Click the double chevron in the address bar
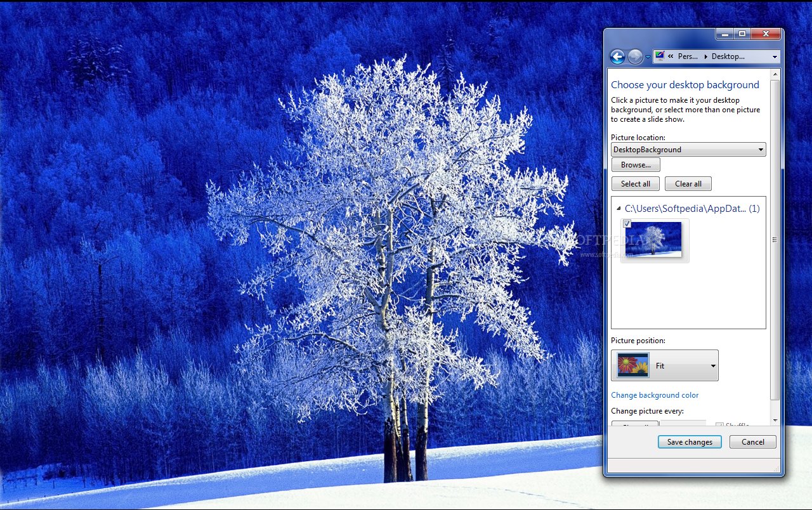Image resolution: width=812 pixels, height=510 pixels. 671,56
